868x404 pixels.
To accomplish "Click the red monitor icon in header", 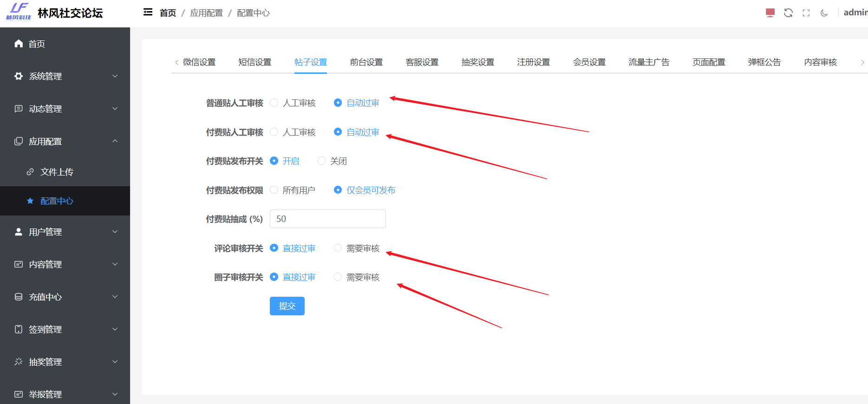I will click(x=770, y=13).
